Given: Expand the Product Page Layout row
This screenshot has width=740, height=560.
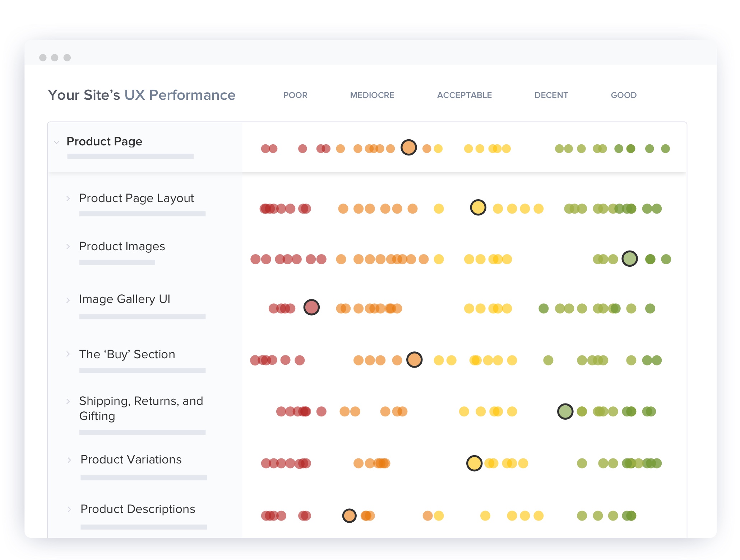Looking at the screenshot, I should tap(68, 199).
